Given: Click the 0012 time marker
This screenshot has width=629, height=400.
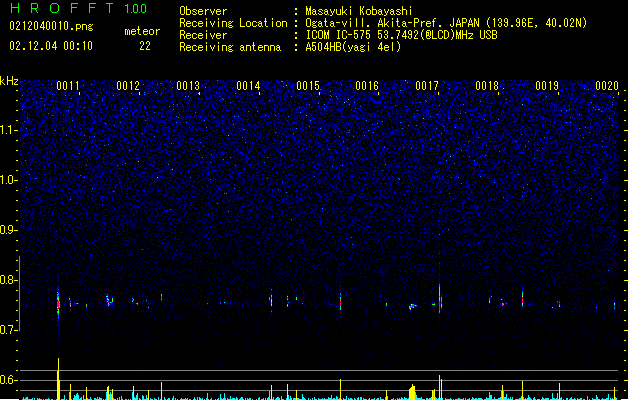Looking at the screenshot, I should click(x=128, y=86).
